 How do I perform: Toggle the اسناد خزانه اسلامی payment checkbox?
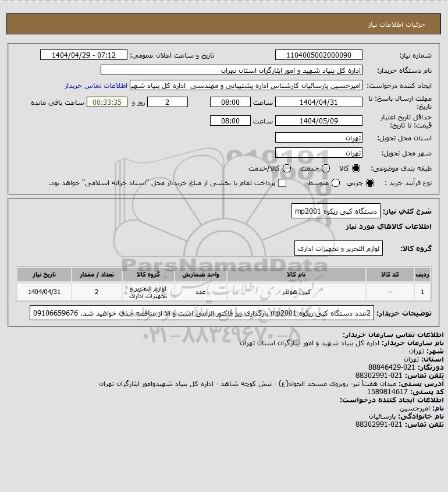(282, 183)
